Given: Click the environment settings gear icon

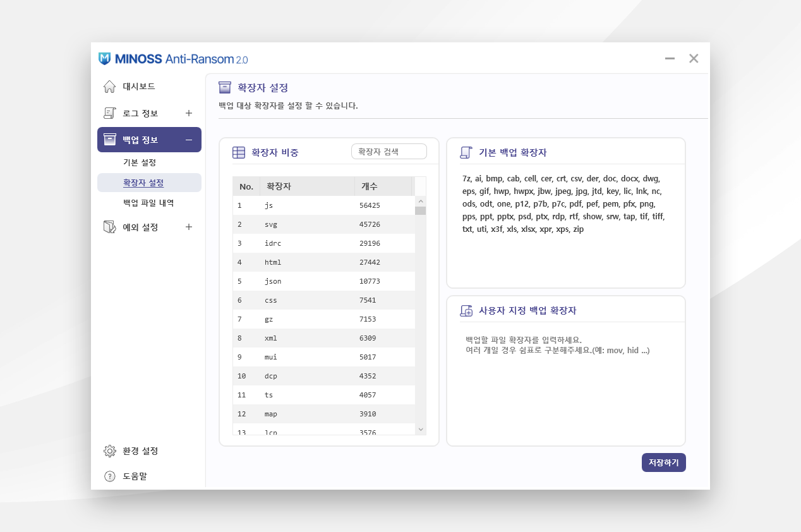Looking at the screenshot, I should pyautogui.click(x=109, y=450).
